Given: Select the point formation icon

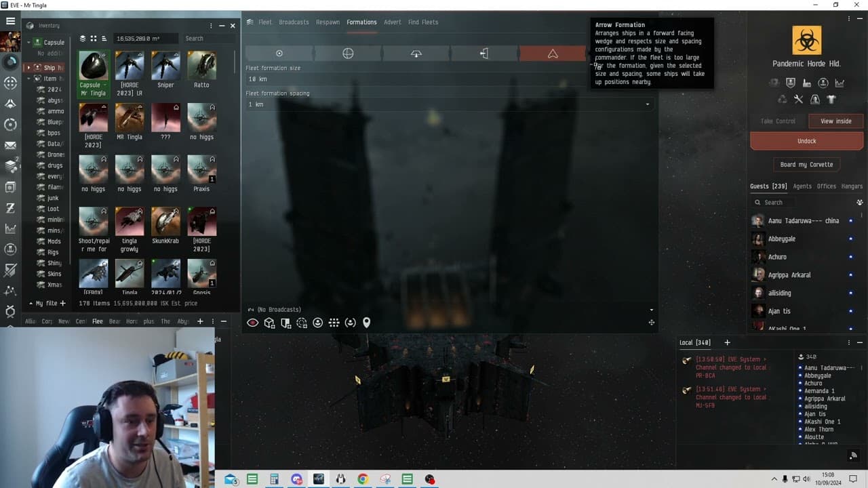Looking at the screenshot, I should pos(279,54).
